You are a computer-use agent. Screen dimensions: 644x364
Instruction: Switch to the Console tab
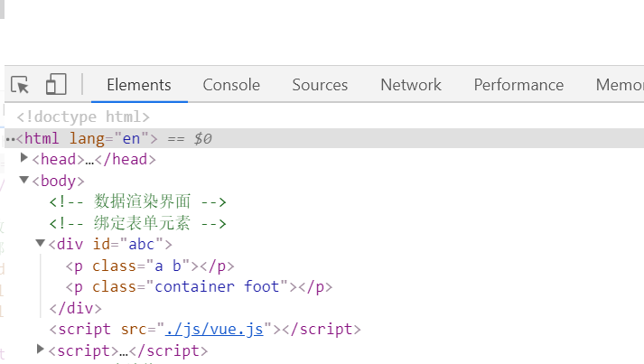coord(231,85)
